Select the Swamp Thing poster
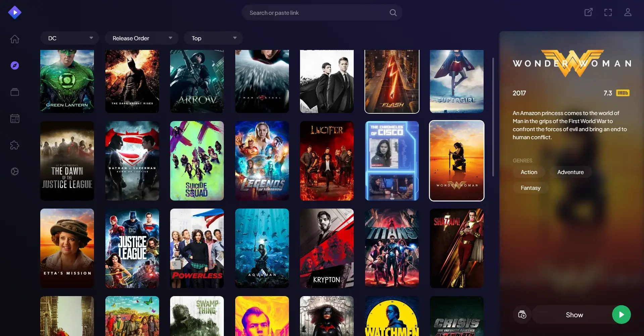 coord(197,316)
